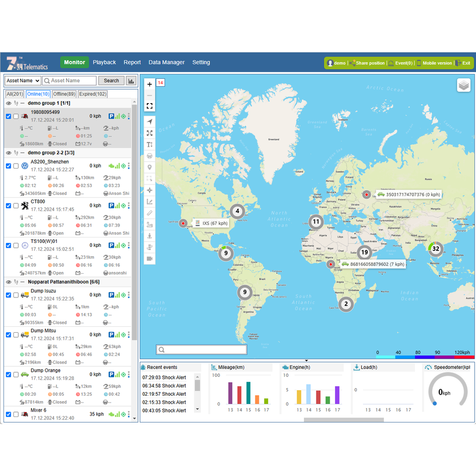
Task: Collapse the Nopparat Pattananithiboon group
Action: pyautogui.click(x=22, y=282)
